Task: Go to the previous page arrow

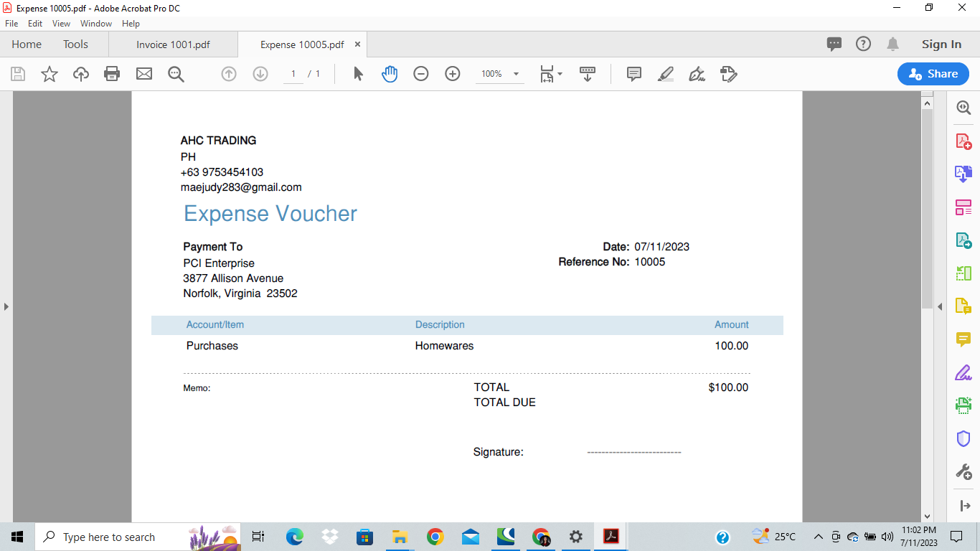Action: (x=229, y=74)
